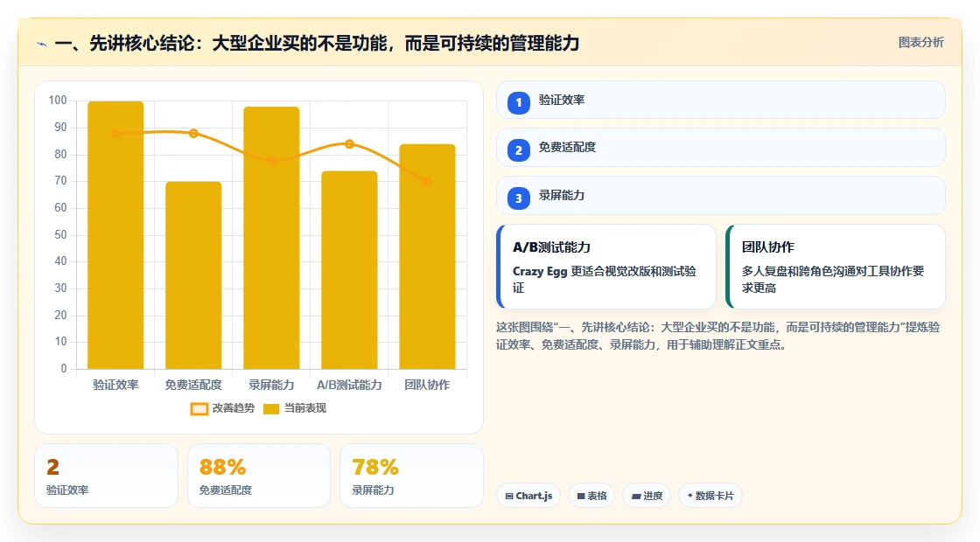Click the 团队协作 card
Viewport: 980px width, 542px height.
836,267
